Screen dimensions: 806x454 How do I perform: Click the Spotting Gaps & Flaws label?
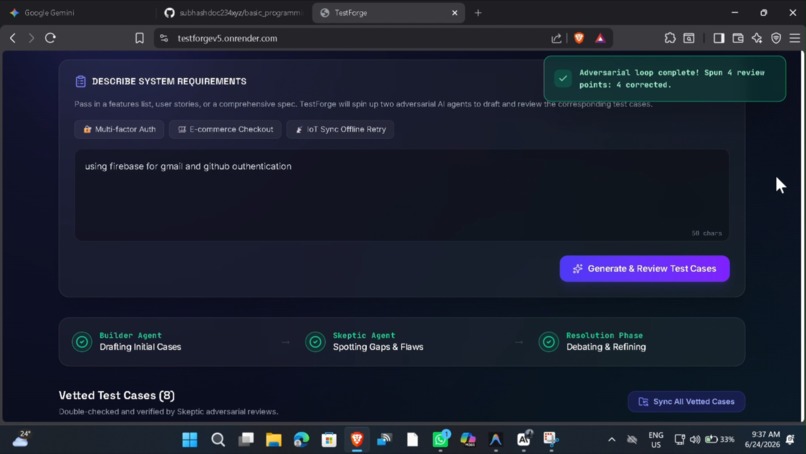[x=378, y=347]
